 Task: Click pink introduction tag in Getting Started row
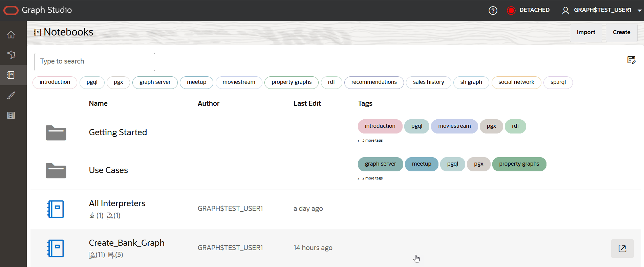[x=380, y=126]
